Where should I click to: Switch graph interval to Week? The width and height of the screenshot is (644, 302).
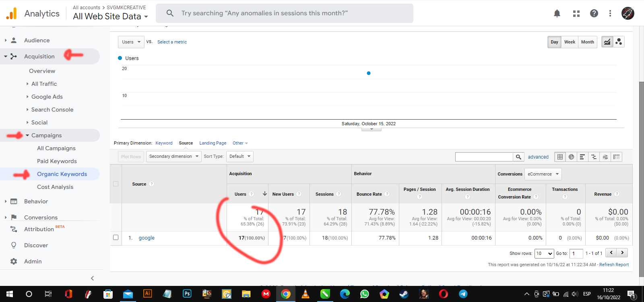coord(570,42)
